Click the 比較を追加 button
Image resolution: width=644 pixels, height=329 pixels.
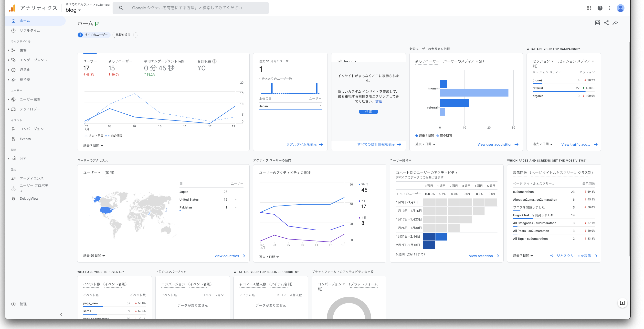click(125, 35)
